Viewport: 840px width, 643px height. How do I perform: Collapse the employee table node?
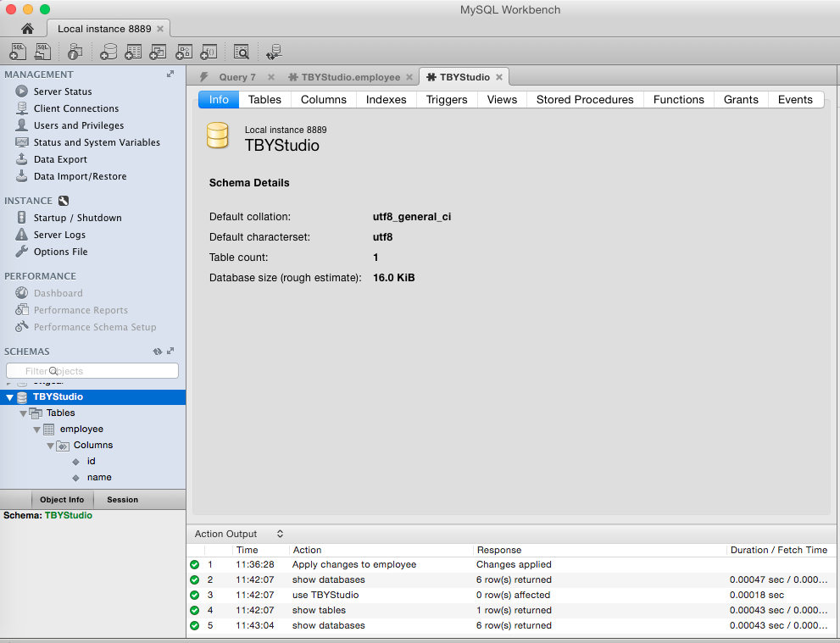click(x=36, y=430)
